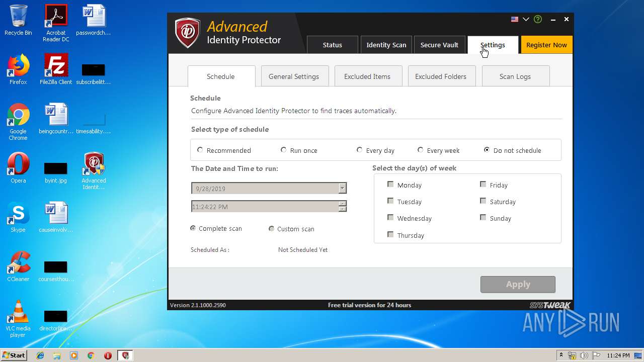Click the Opera taskbar icon
Screen dimensions: 644x362
tap(108, 355)
